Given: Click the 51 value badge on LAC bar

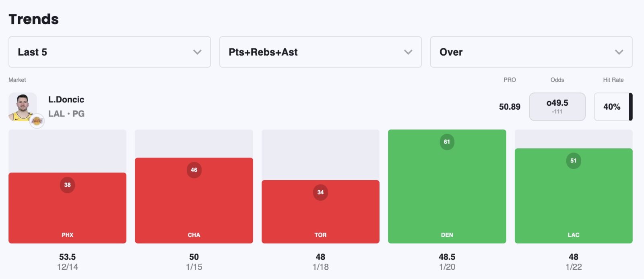Looking at the screenshot, I should click(574, 161).
